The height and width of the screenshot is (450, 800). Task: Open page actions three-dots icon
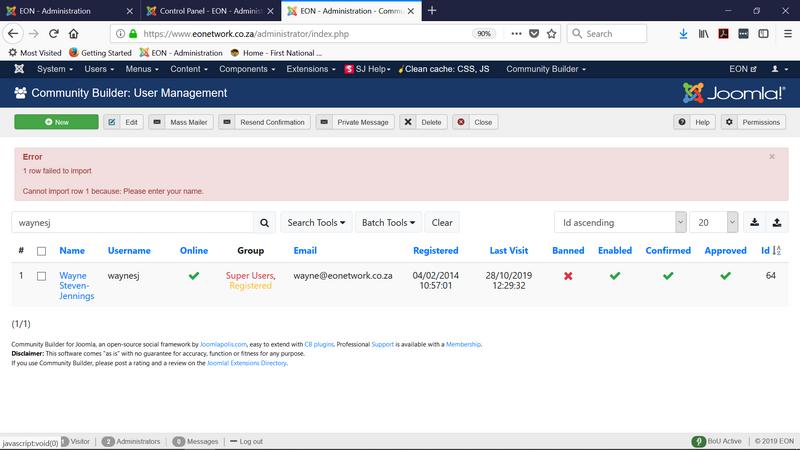click(x=516, y=34)
